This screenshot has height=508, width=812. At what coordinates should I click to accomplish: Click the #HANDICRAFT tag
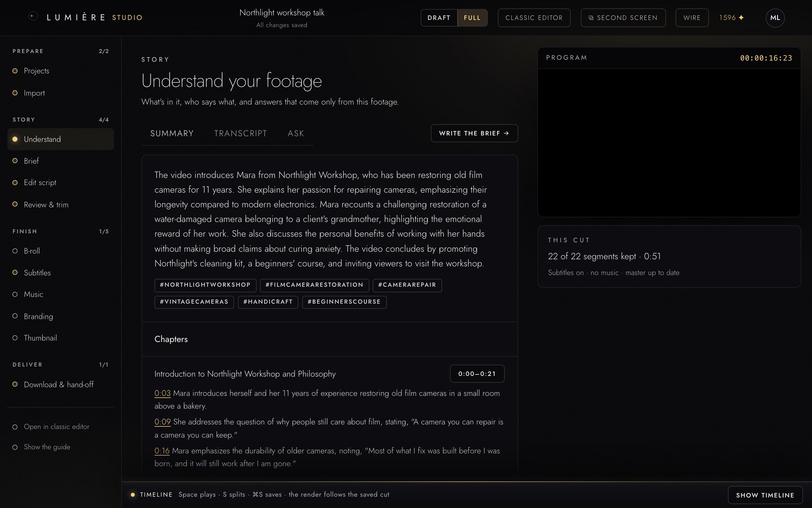click(x=268, y=302)
